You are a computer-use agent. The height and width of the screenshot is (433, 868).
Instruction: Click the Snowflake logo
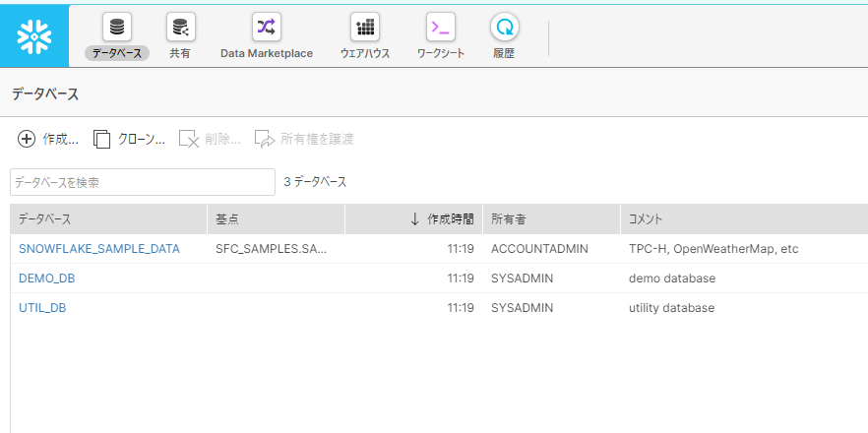pyautogui.click(x=34, y=36)
